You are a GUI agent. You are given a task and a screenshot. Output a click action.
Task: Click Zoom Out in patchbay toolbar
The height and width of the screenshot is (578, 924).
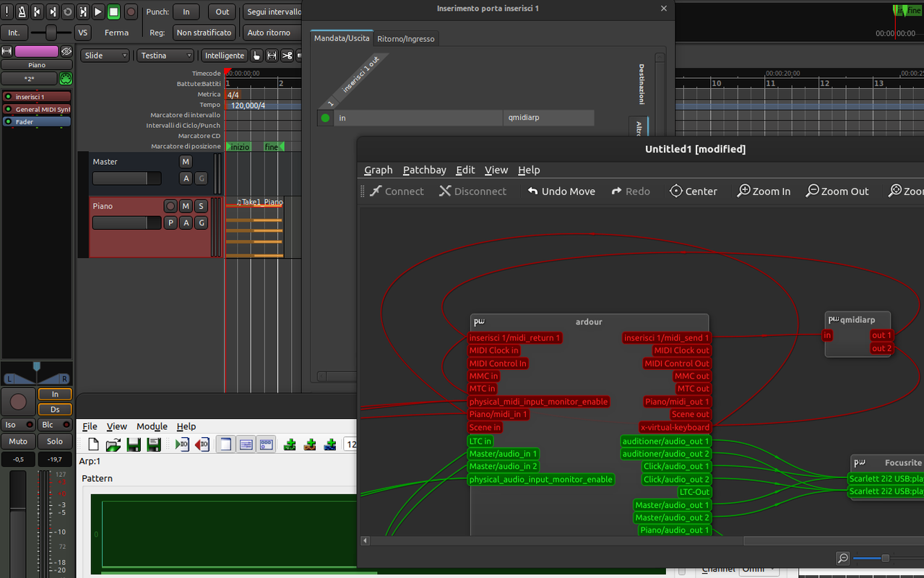click(837, 191)
